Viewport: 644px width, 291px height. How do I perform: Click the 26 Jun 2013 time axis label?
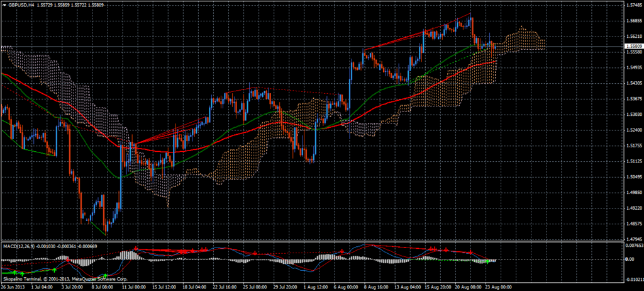pyautogui.click(x=14, y=286)
